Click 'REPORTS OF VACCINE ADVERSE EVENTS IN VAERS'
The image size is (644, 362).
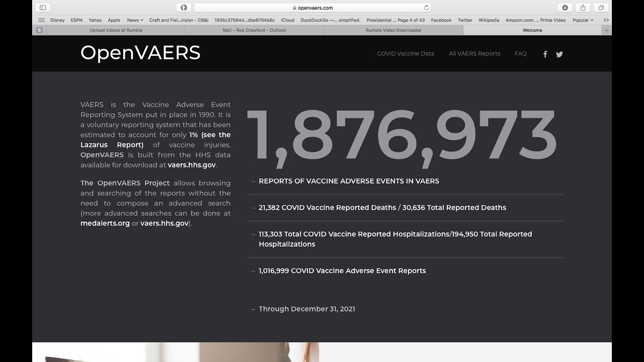(349, 181)
